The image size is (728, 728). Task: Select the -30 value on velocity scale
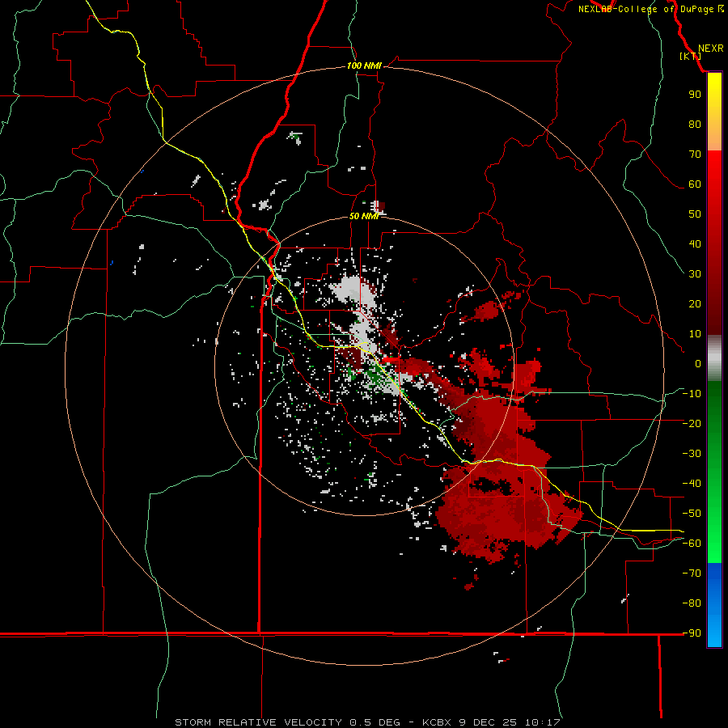692,454
